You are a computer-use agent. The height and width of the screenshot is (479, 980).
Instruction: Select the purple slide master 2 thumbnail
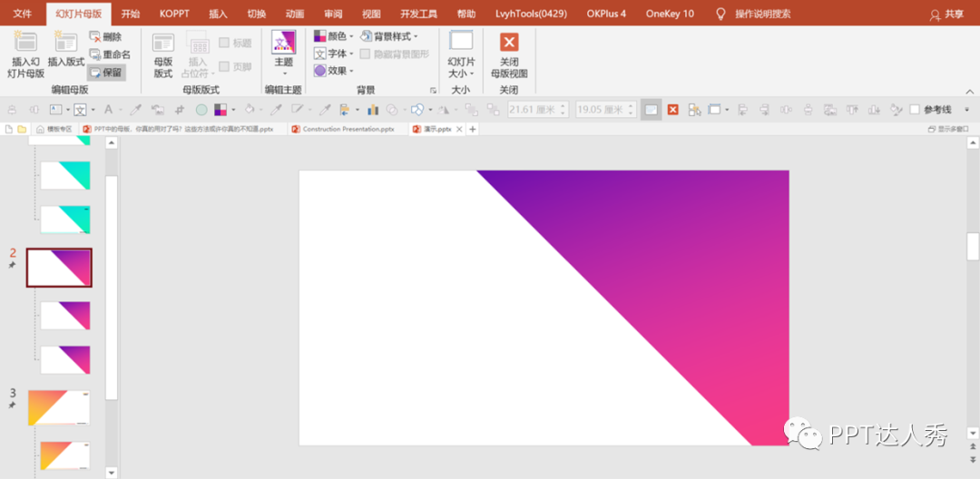coord(59,268)
